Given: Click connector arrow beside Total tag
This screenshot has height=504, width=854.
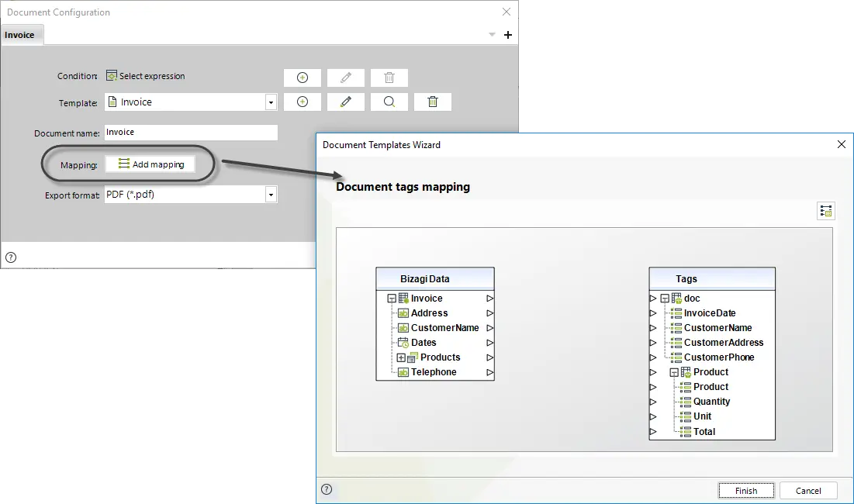Looking at the screenshot, I should click(653, 432).
